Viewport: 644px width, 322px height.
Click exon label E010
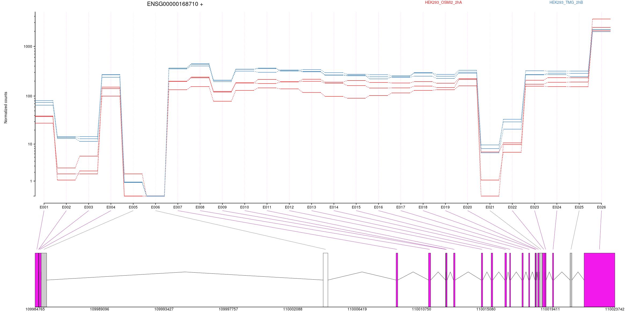click(x=244, y=207)
